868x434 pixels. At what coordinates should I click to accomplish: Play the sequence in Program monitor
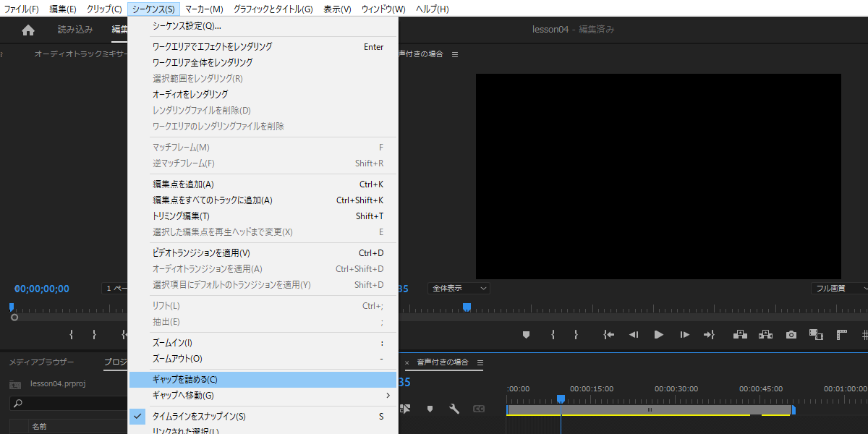coord(659,334)
